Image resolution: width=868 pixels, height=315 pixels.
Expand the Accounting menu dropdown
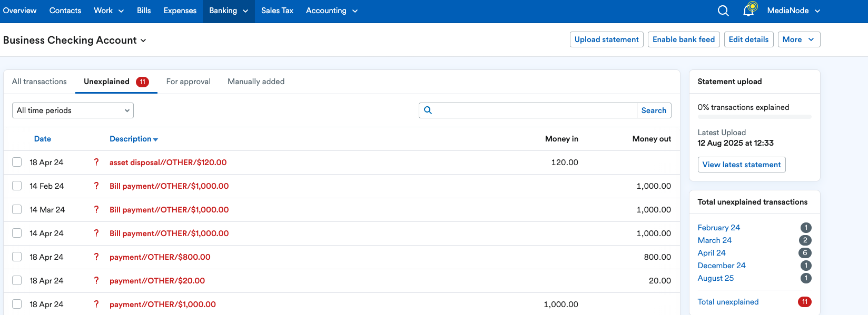(x=332, y=11)
